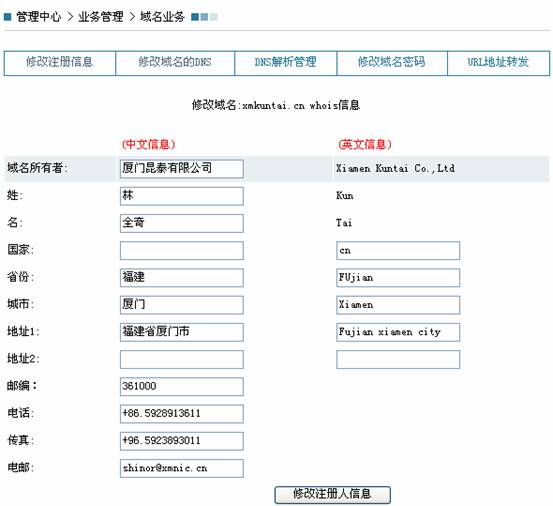
Task: Focus the 姓 surname input field
Action: (182, 196)
